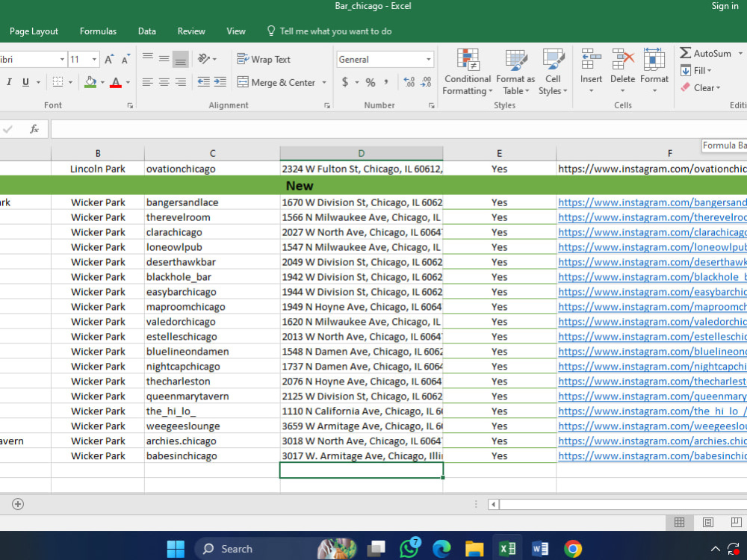Expand the Merge & Center dropdown arrow
Viewport: 747px width, 560px height.
(324, 82)
